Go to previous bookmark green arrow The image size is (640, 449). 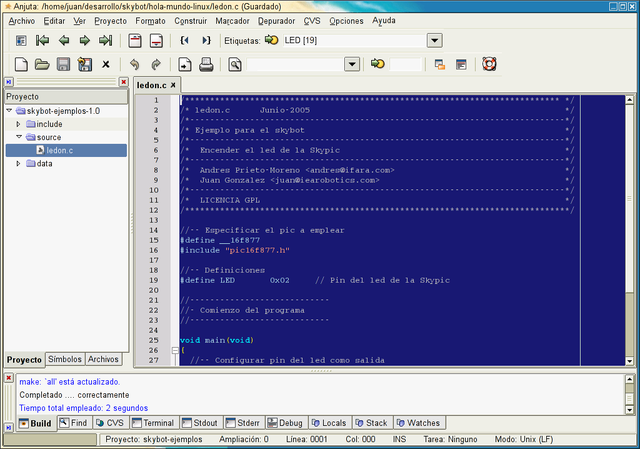(x=64, y=40)
